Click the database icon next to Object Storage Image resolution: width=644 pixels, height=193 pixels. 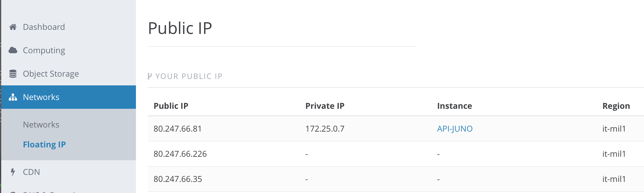point(13,74)
